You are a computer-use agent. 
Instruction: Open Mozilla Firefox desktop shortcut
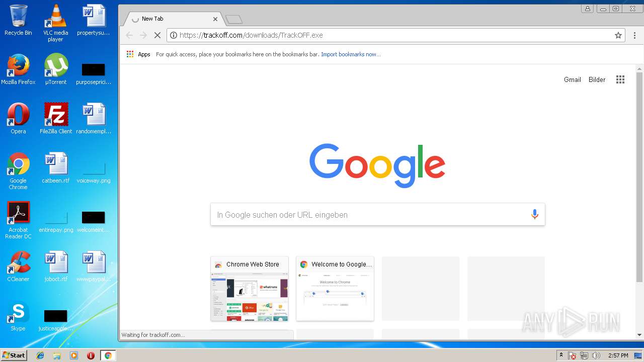click(x=18, y=69)
